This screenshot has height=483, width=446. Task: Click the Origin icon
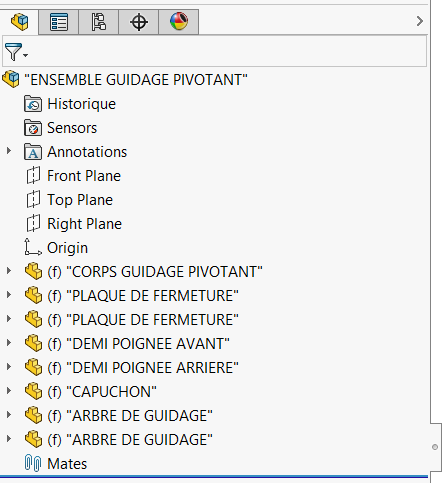(33, 247)
